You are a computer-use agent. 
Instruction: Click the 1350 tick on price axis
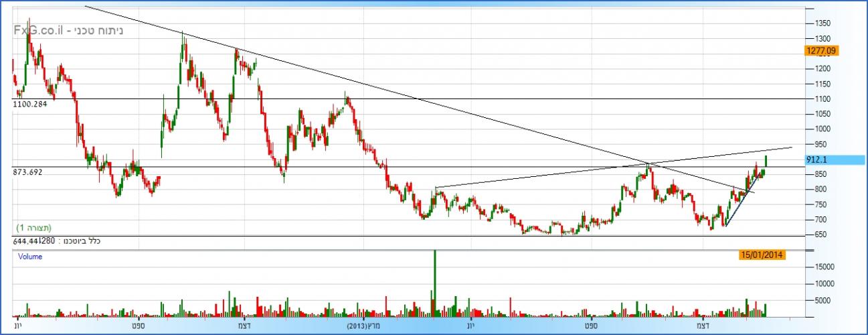point(823,23)
